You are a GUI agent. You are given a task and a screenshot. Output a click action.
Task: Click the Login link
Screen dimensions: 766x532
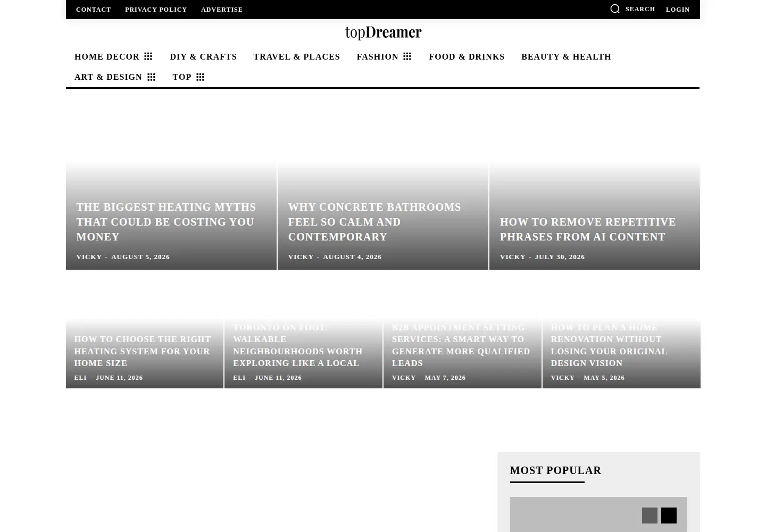coord(678,10)
